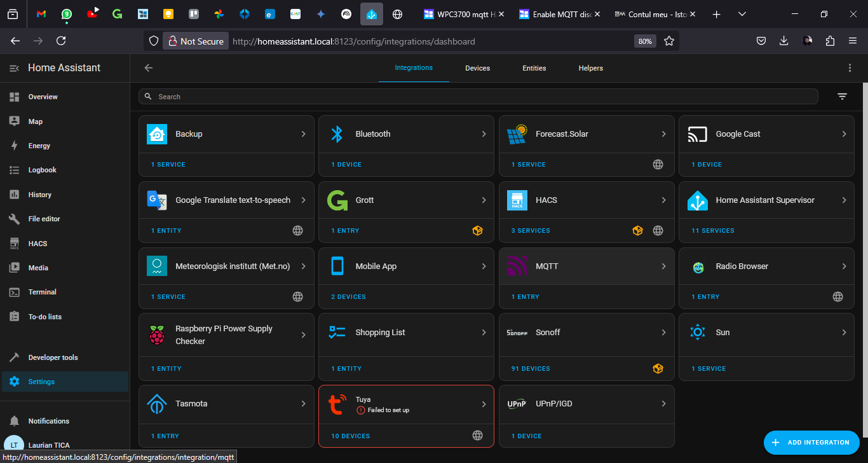Screen dimensions: 868x463
Task: Bookmark this page with star icon
Action: click(x=669, y=41)
